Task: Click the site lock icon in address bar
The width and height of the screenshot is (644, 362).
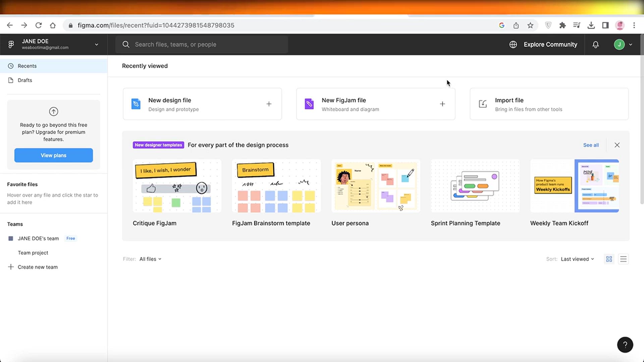Action: tap(70, 25)
